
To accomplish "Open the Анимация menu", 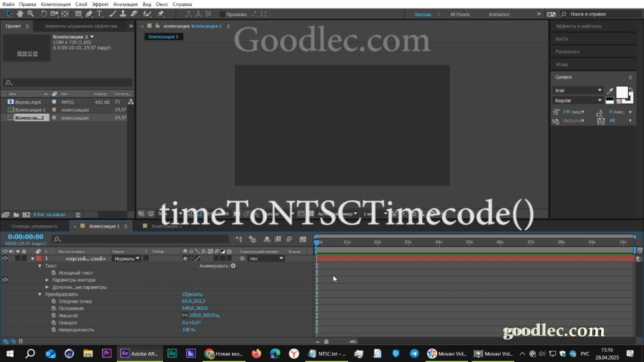I will point(125,4).
